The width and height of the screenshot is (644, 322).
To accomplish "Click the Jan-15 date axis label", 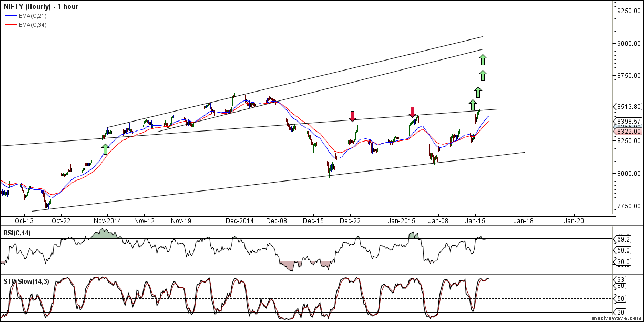I will (476, 221).
